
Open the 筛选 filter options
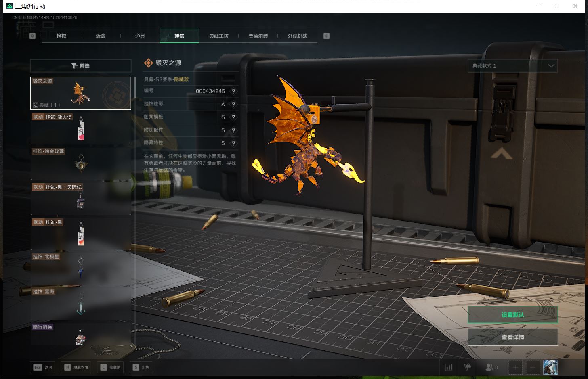(x=81, y=66)
